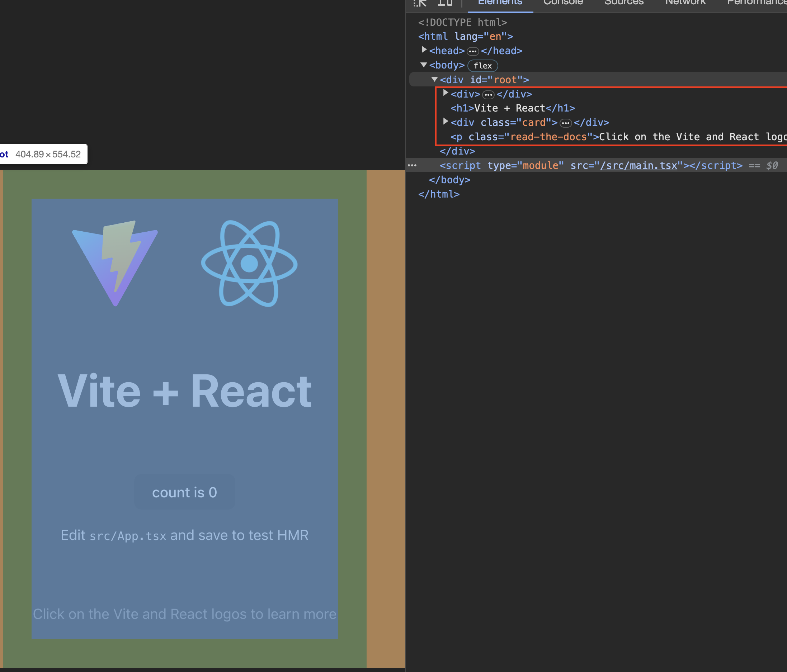Viewport: 787px width, 672px height.
Task: Collapse the body element
Action: pyautogui.click(x=424, y=65)
